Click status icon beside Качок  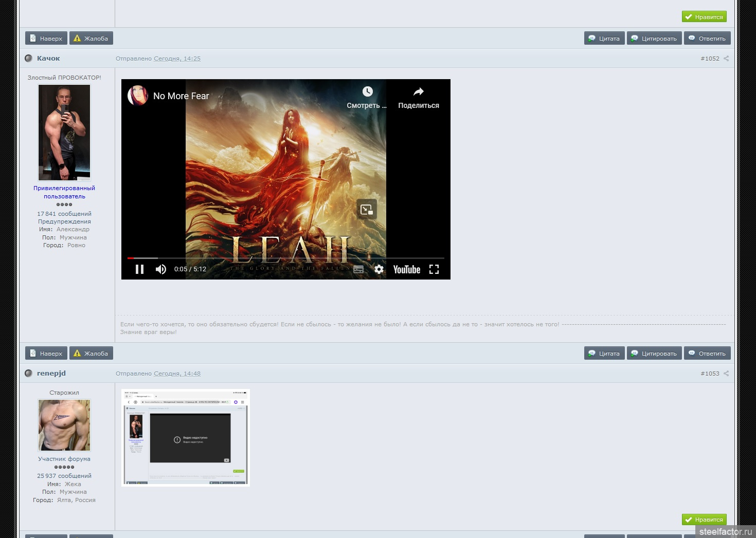tap(29, 58)
